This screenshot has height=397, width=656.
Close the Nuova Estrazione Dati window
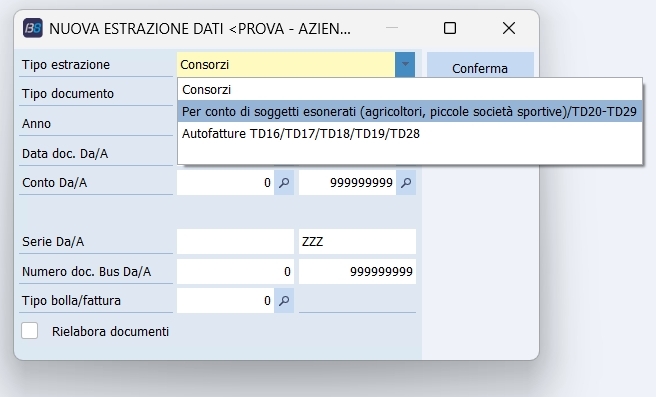point(509,28)
